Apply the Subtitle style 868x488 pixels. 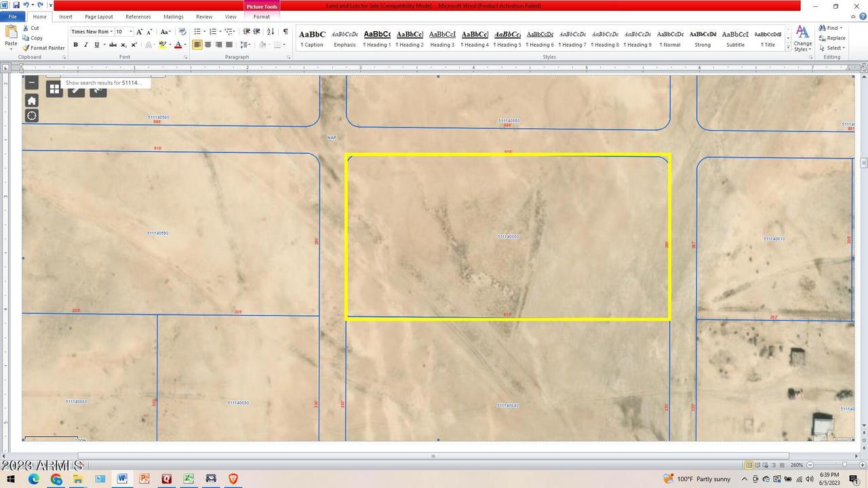(x=735, y=39)
